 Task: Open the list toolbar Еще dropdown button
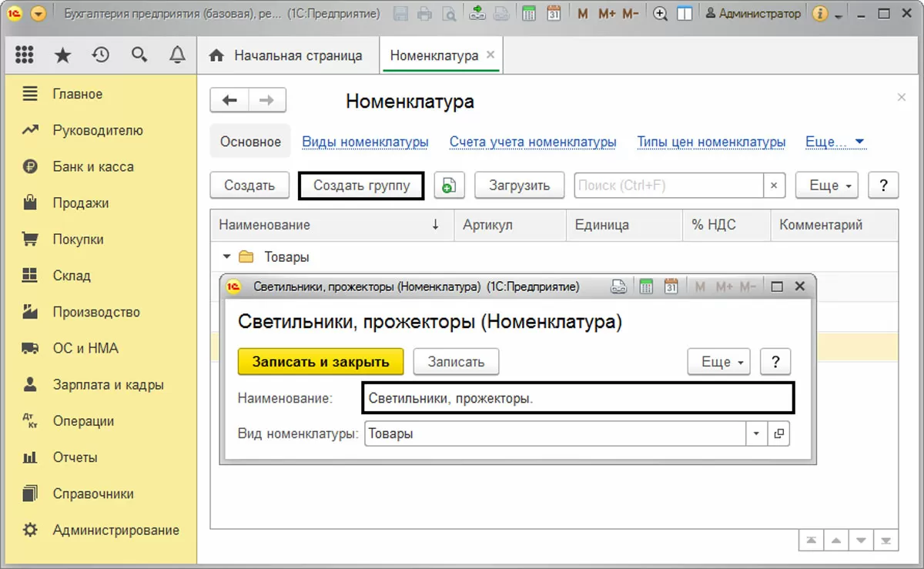pos(827,186)
